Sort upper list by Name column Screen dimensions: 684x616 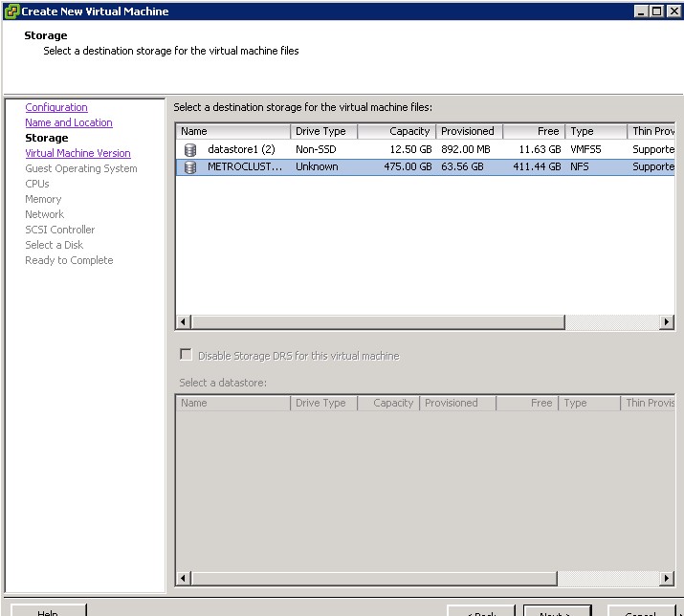pyautogui.click(x=232, y=131)
